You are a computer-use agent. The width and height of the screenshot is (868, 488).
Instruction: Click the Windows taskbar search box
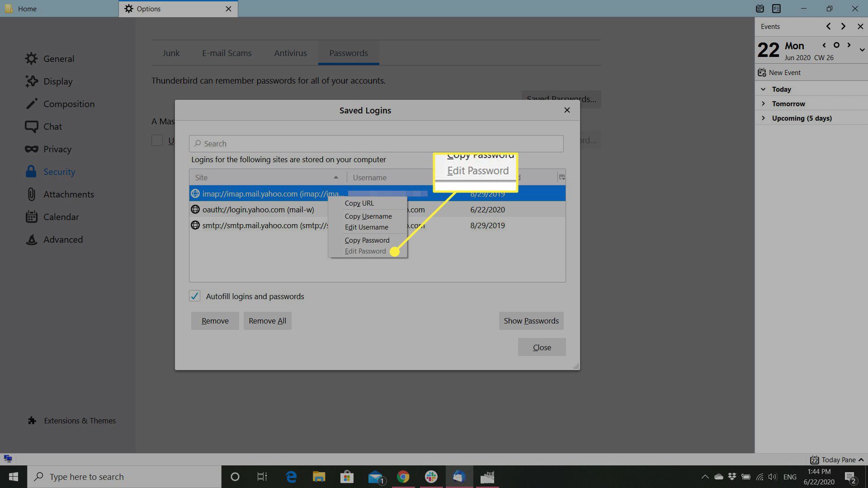tap(124, 477)
